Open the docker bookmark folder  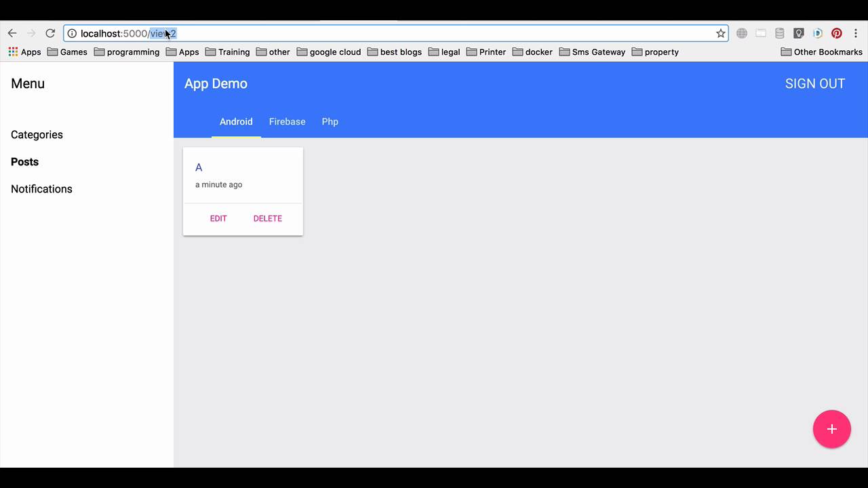click(x=533, y=52)
